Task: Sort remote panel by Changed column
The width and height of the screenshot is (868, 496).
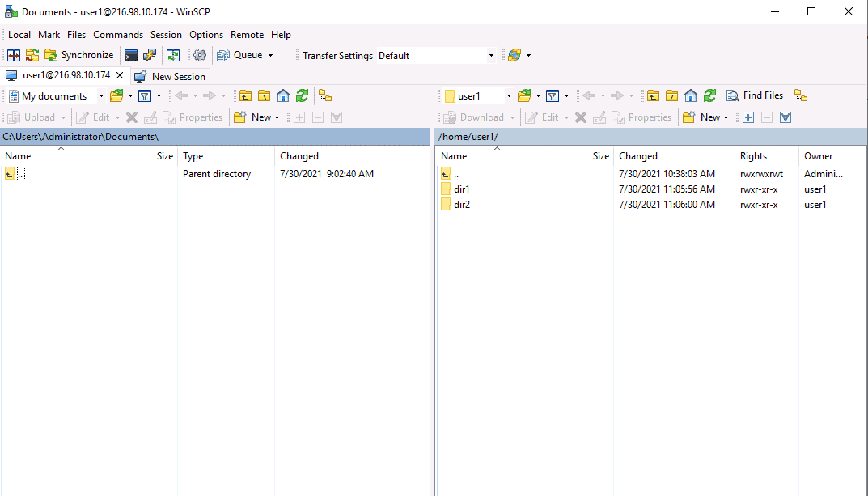Action: 674,156
